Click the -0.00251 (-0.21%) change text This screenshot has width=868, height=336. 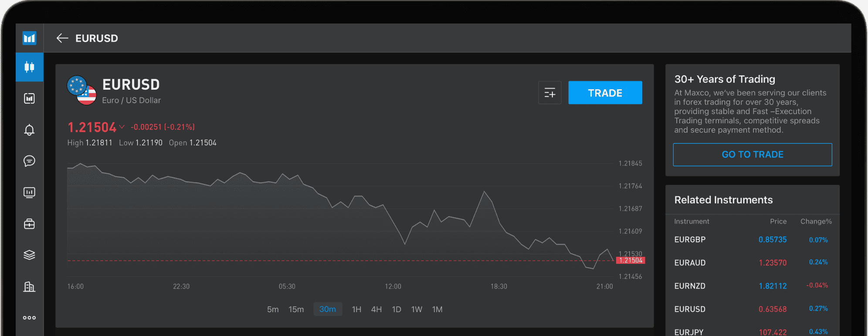163,127
